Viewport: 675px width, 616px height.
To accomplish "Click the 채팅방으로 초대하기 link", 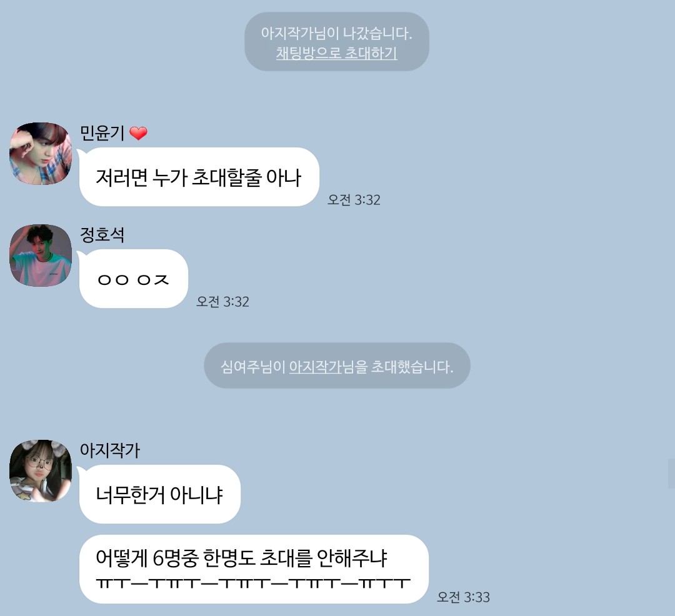I will (337, 53).
